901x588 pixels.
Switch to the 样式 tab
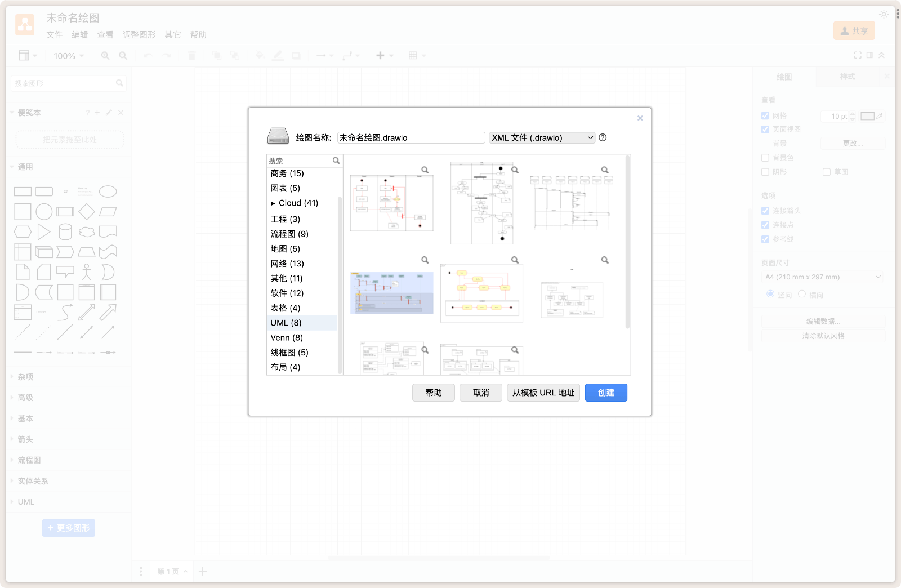848,77
